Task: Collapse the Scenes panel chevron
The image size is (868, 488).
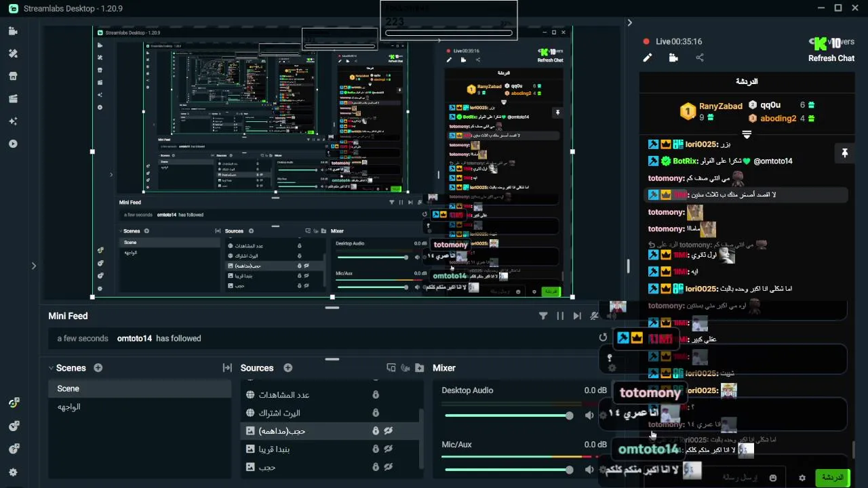Action: 51,368
